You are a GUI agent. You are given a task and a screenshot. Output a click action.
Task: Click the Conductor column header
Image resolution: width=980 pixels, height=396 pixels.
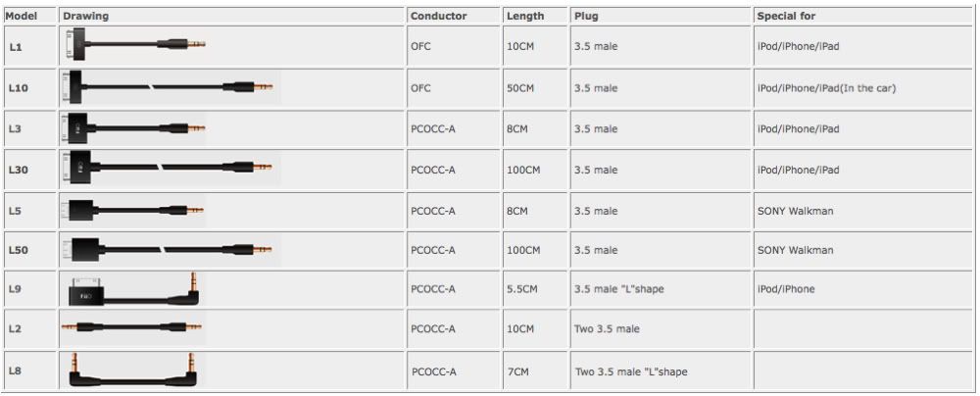coord(438,16)
